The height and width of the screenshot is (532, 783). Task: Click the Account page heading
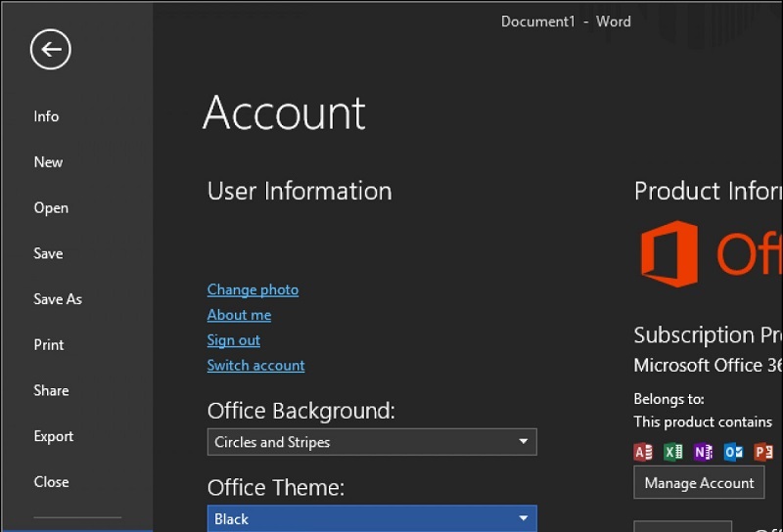(284, 112)
